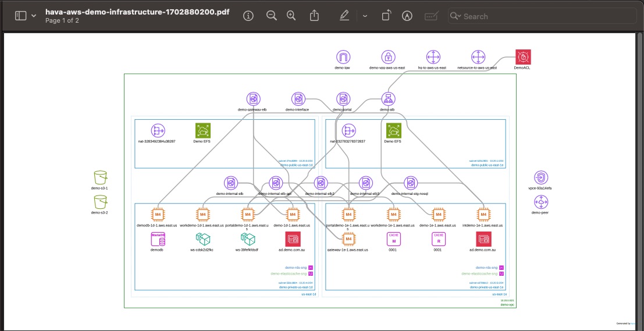Viewport: 644px width, 331px height.
Task: Open the document info inspector
Action: (x=248, y=16)
